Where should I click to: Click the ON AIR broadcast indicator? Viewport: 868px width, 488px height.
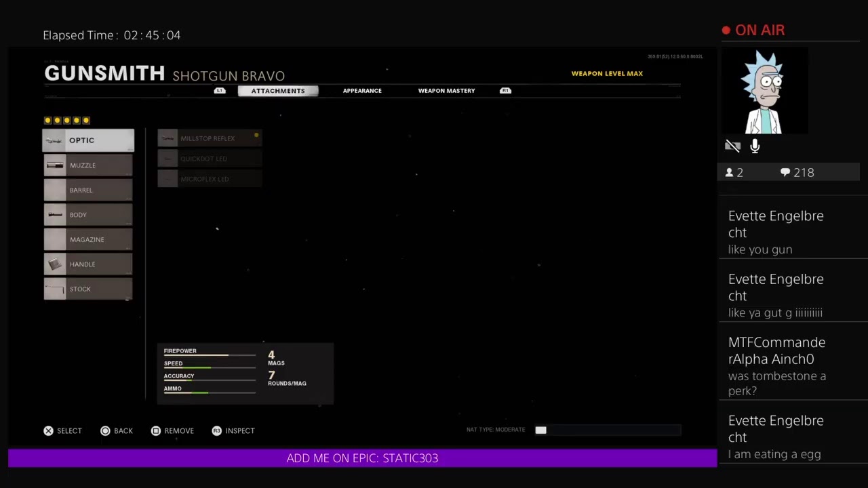click(753, 30)
